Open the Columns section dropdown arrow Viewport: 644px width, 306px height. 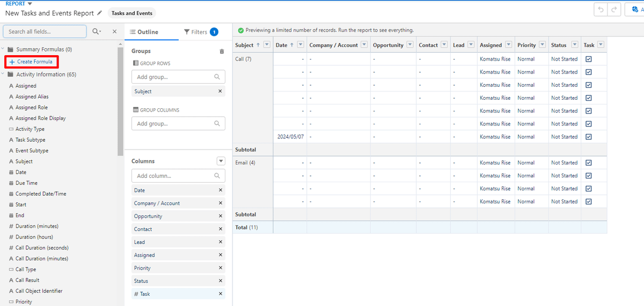[221, 161]
